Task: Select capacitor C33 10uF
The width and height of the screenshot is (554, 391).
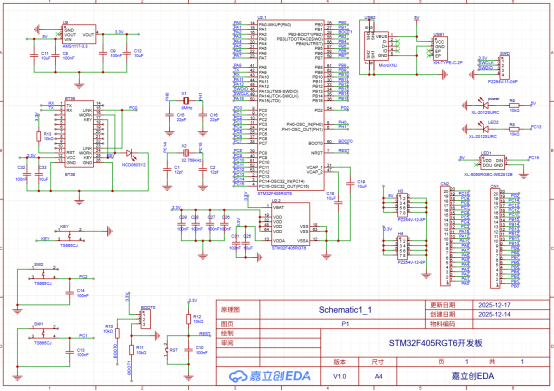Action: 39,174
